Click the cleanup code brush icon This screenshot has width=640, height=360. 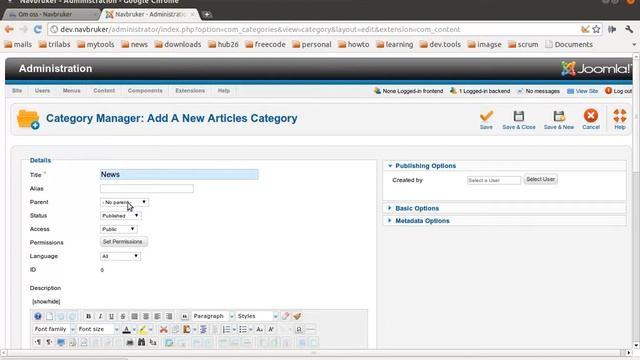[x=297, y=316]
